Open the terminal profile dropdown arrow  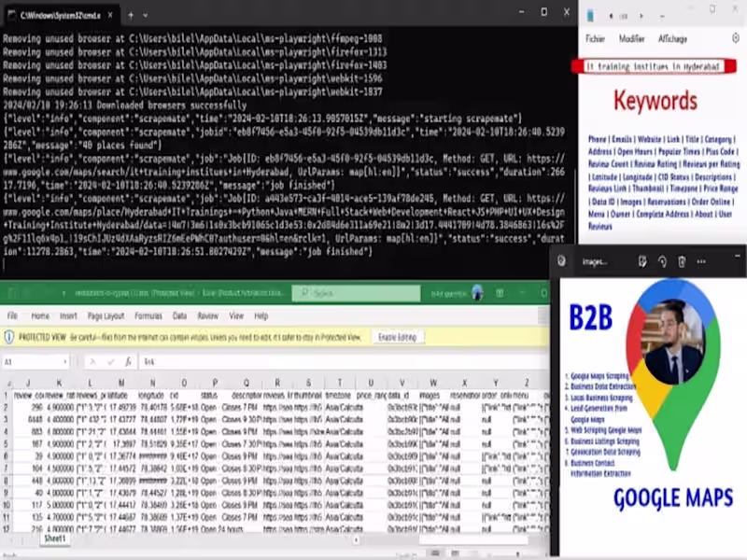[146, 15]
